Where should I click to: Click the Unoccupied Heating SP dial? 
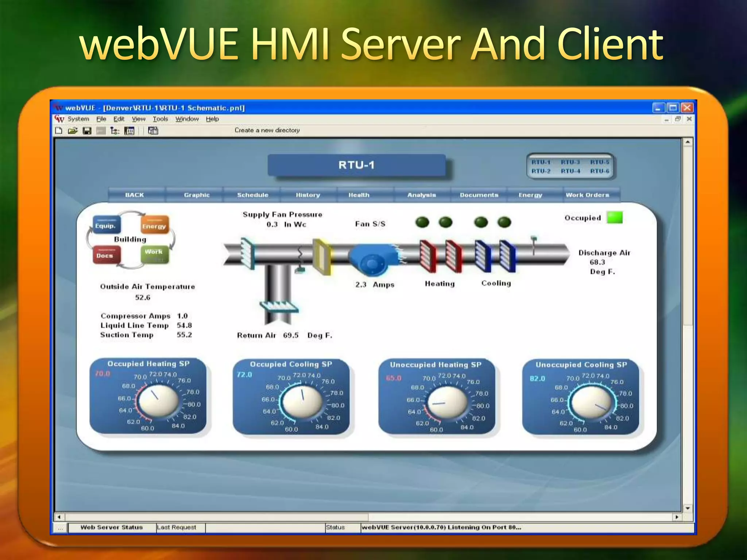coord(447,401)
